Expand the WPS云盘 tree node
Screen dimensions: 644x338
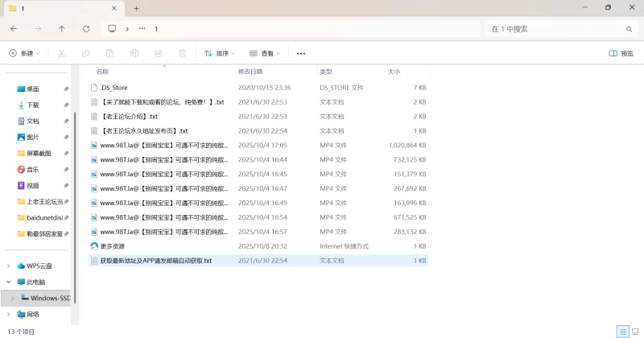(9, 266)
